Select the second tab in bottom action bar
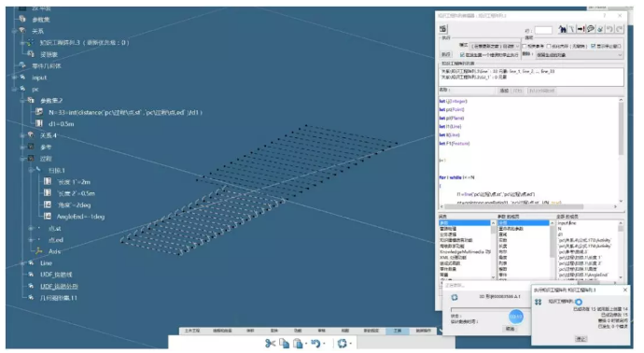 [x=222, y=331]
